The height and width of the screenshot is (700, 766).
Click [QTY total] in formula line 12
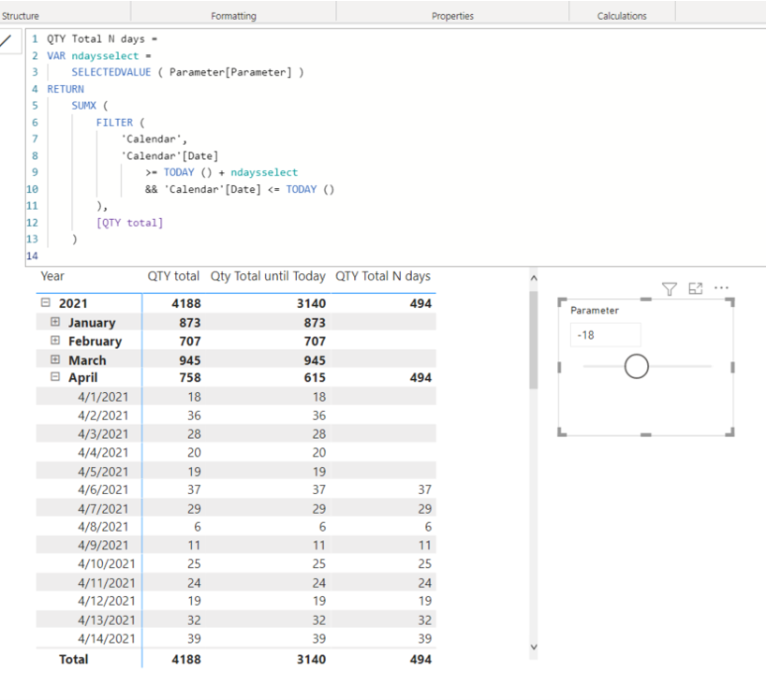tap(129, 223)
